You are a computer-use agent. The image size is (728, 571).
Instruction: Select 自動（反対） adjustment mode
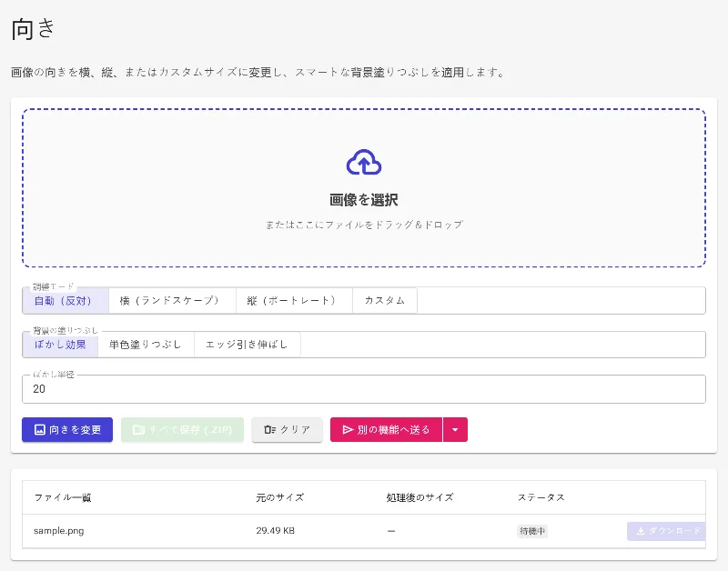pos(66,301)
